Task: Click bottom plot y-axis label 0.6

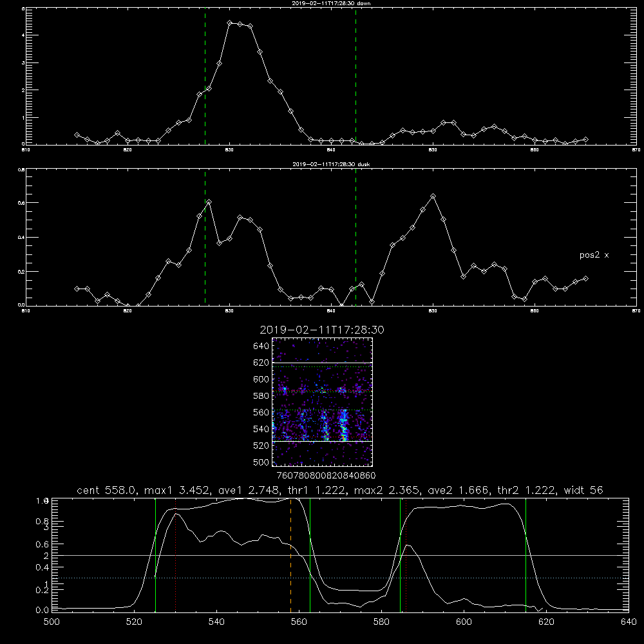Action: pos(43,544)
